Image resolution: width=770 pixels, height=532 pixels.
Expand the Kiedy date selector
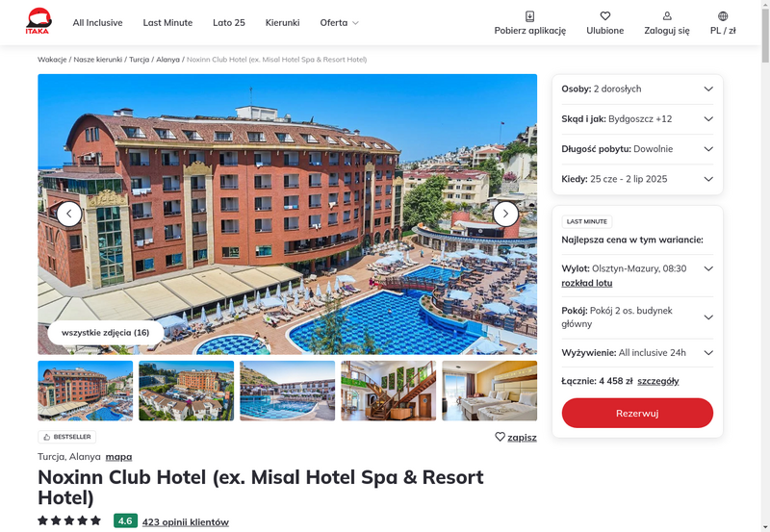[x=637, y=179]
